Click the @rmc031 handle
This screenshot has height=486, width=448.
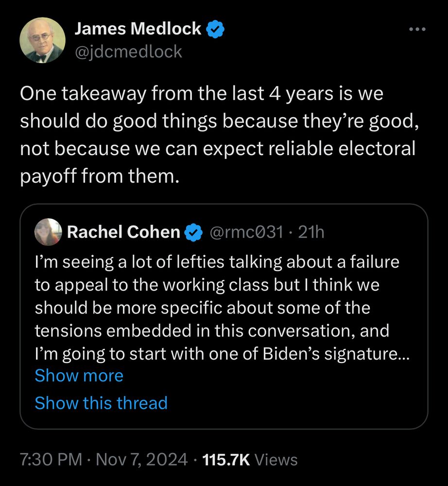pyautogui.click(x=247, y=232)
